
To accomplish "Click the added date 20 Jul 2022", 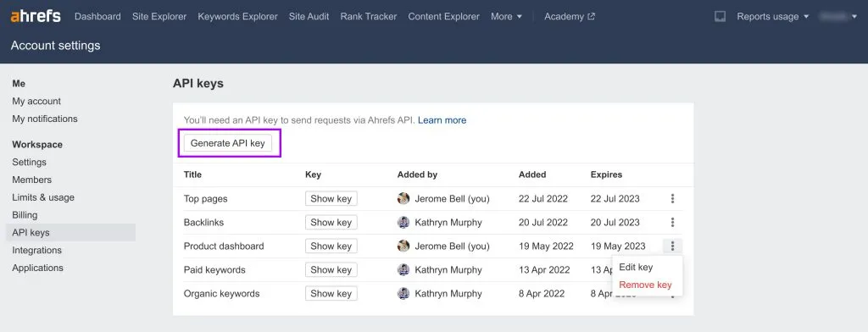I will point(543,223).
